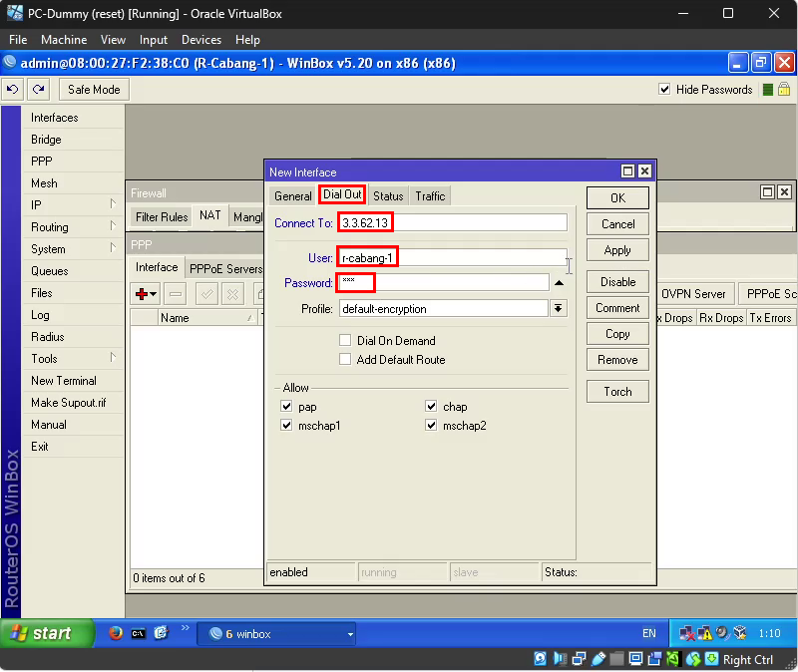Screen dimensions: 798x672
Task: Click the WinBox undo arrow icon
Action: click(13, 90)
